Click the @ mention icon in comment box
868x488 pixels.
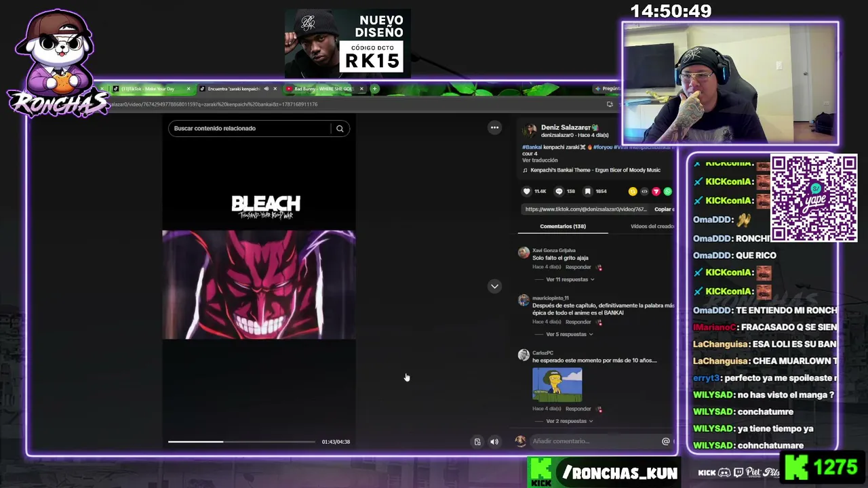coord(665,441)
